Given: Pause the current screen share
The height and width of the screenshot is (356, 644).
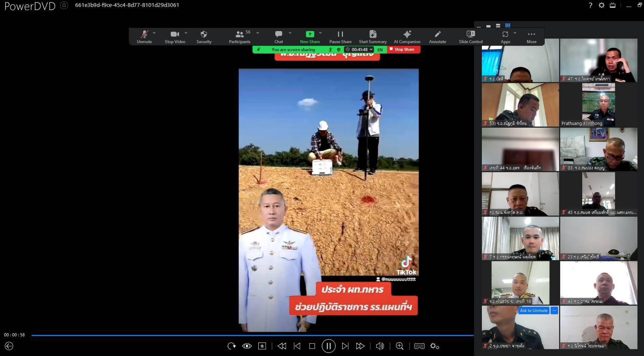Looking at the screenshot, I should (x=340, y=37).
